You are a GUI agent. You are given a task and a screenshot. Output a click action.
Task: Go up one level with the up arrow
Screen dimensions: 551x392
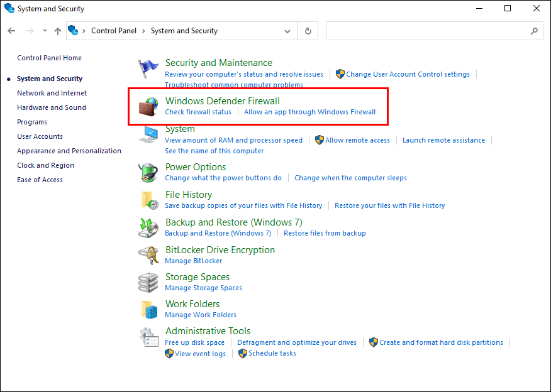[x=58, y=31]
